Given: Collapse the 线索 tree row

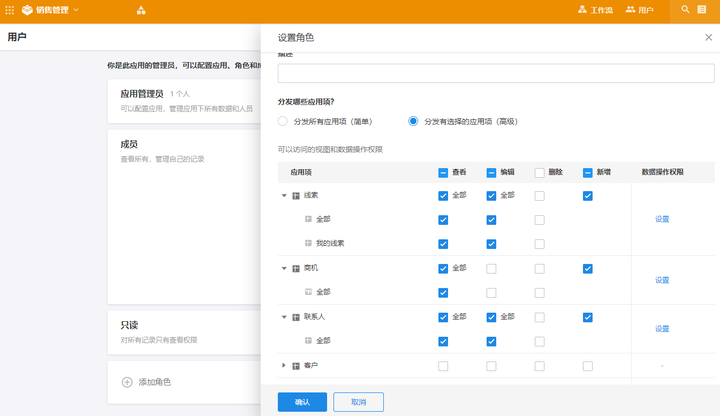Looking at the screenshot, I should [x=284, y=196].
